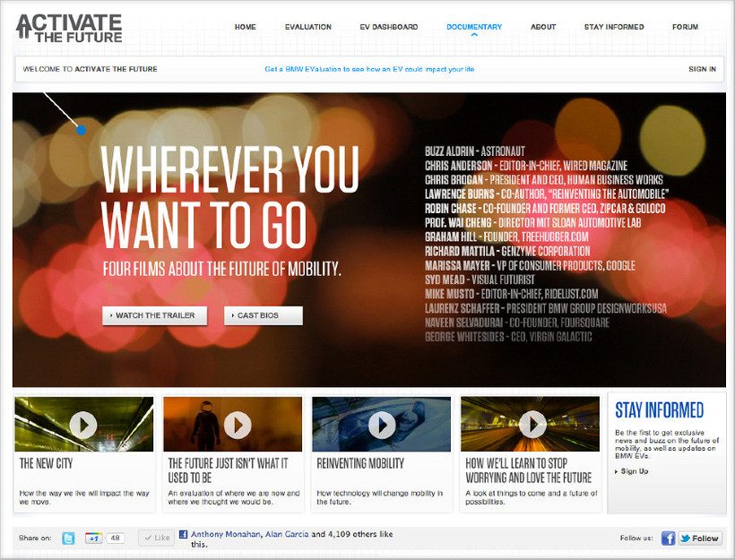Image resolution: width=735 pixels, height=560 pixels.
Task: Open Alan Garcia's profile link
Action: tap(287, 534)
